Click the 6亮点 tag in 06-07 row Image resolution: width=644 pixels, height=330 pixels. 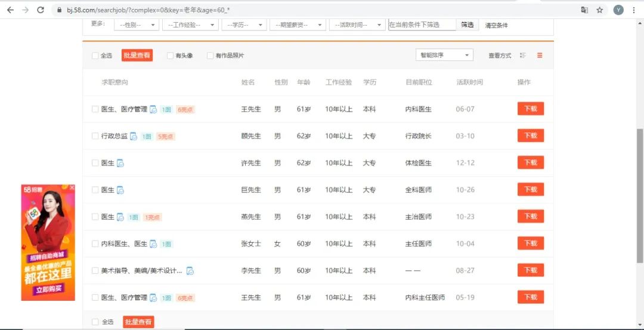coord(185,109)
